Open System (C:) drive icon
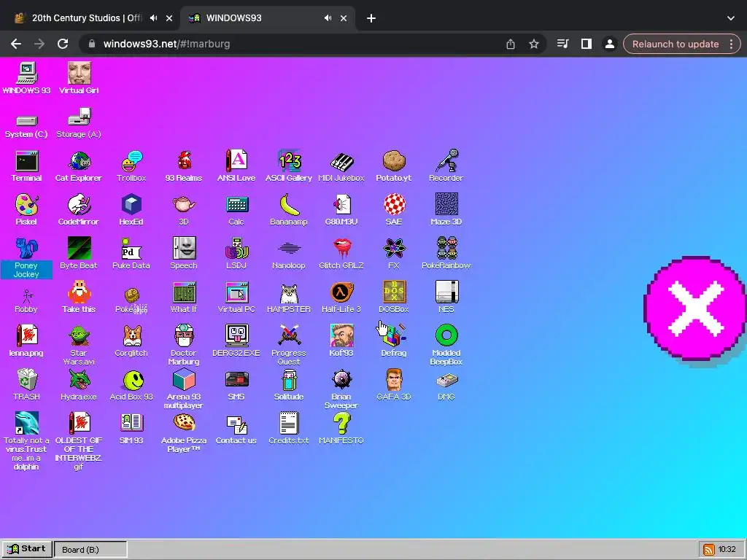 tap(27, 126)
